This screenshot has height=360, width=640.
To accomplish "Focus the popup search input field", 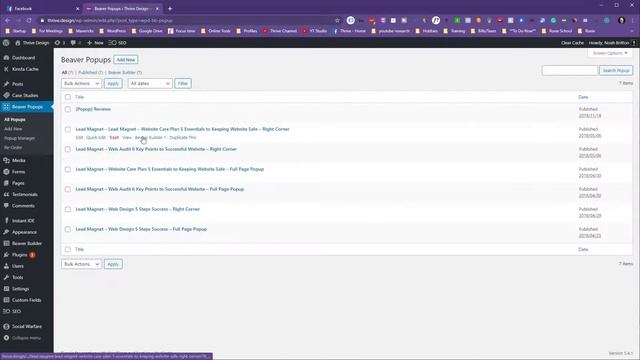I will (x=569, y=71).
